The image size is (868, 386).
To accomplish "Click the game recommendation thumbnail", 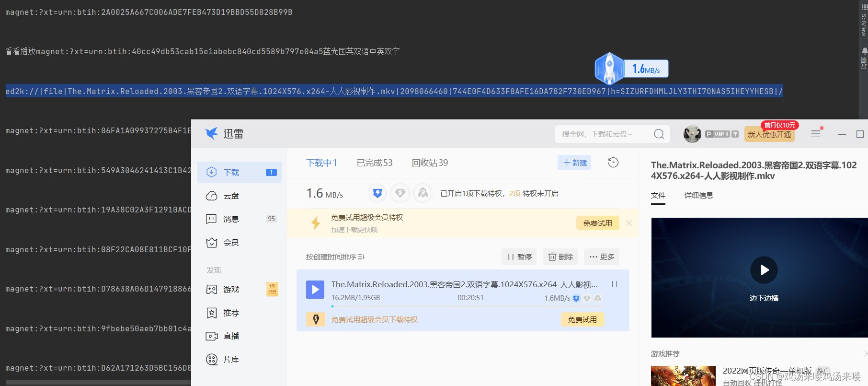I will click(683, 376).
